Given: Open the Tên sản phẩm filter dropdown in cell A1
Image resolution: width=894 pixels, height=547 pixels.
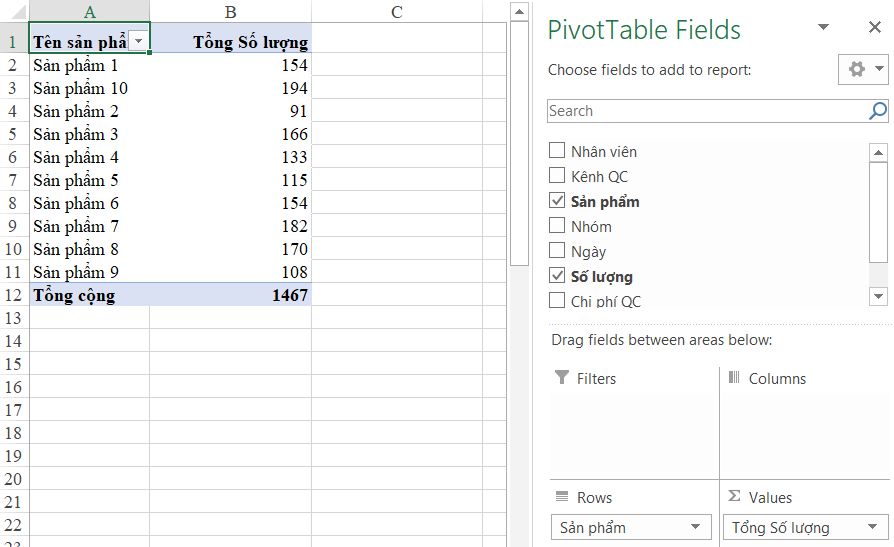Looking at the screenshot, I should (x=139, y=41).
